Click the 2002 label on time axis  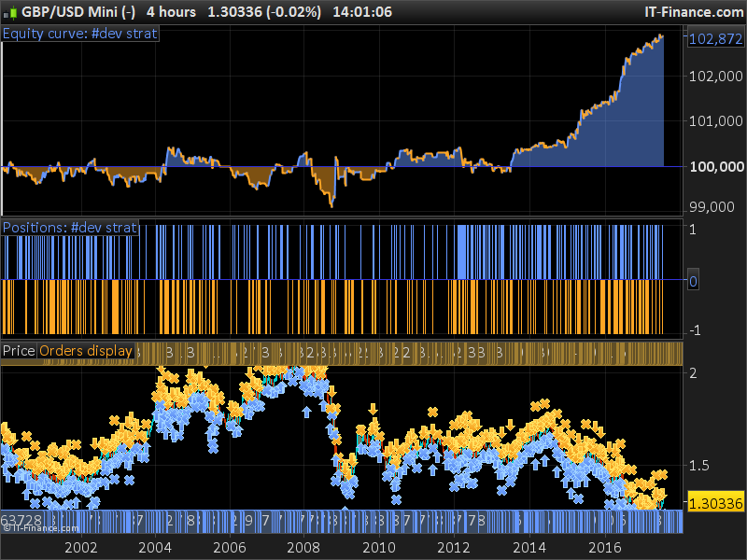[x=80, y=547]
